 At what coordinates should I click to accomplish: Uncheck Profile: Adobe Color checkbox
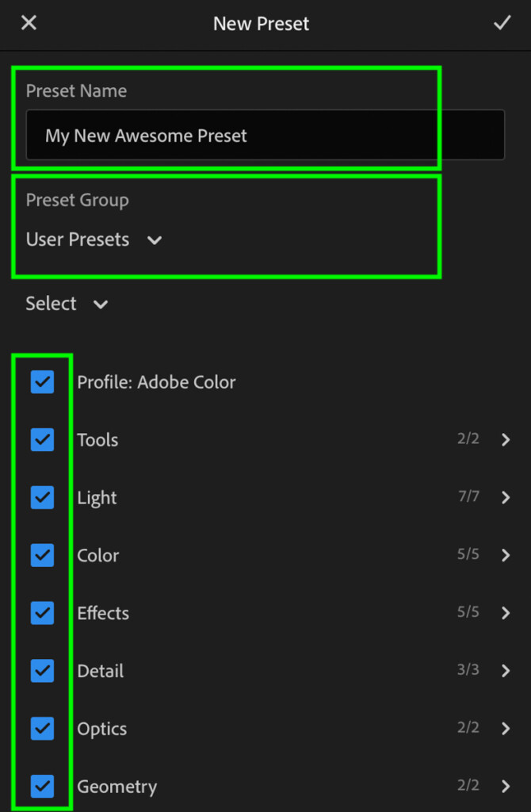pyautogui.click(x=43, y=382)
